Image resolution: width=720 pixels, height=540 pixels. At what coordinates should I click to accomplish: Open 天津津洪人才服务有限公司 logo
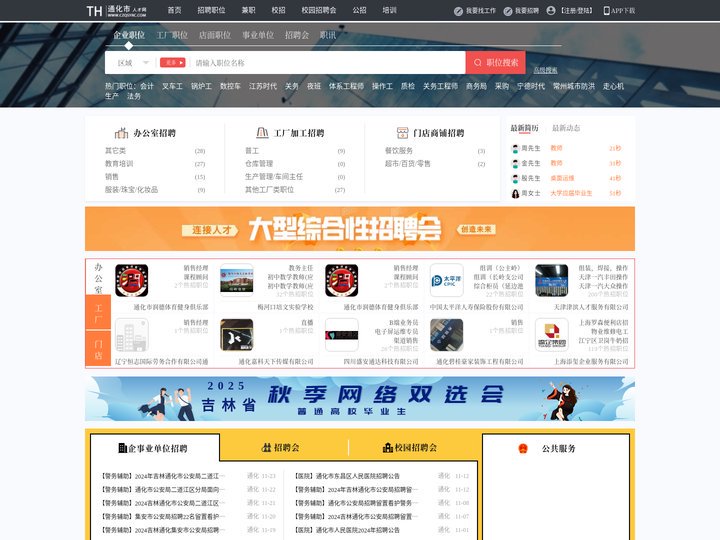(552, 281)
